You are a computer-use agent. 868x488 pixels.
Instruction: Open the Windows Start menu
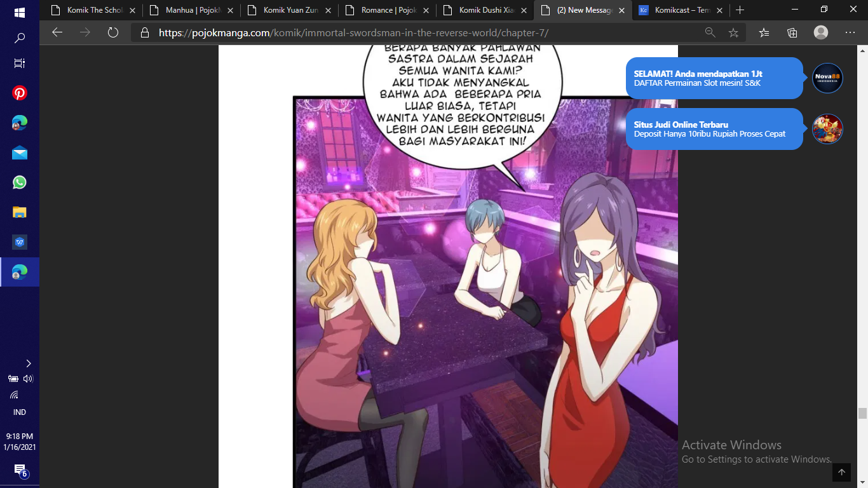pos(19,12)
